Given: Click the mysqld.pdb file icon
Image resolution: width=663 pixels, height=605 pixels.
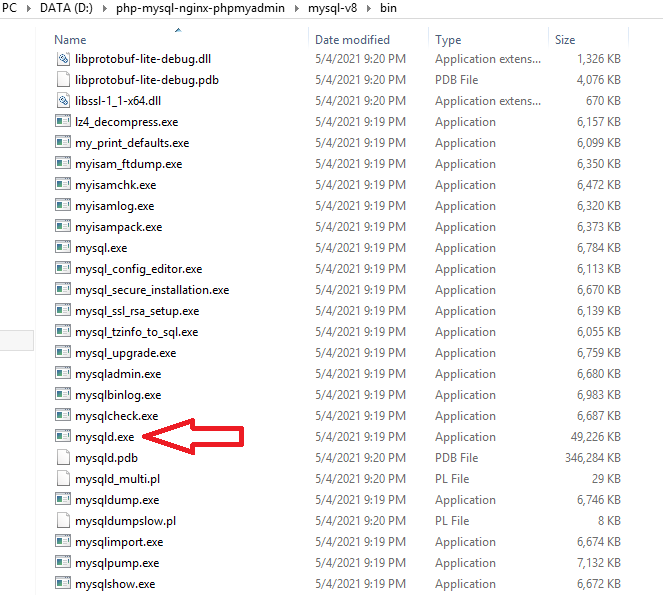Looking at the screenshot, I should point(63,458).
